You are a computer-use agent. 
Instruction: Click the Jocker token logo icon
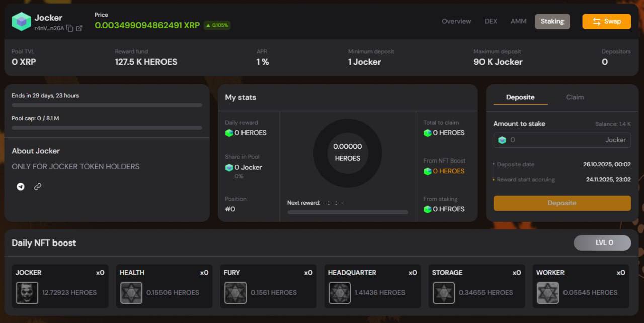click(x=22, y=22)
